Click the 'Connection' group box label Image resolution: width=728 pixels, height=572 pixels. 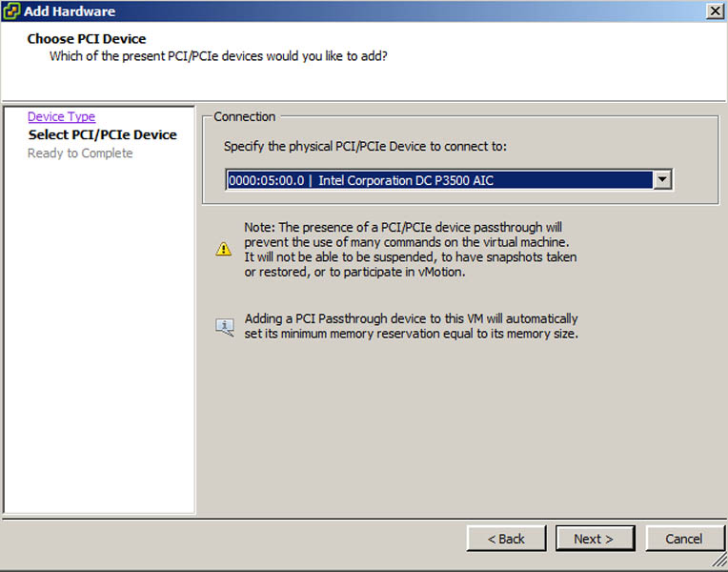[x=245, y=116]
